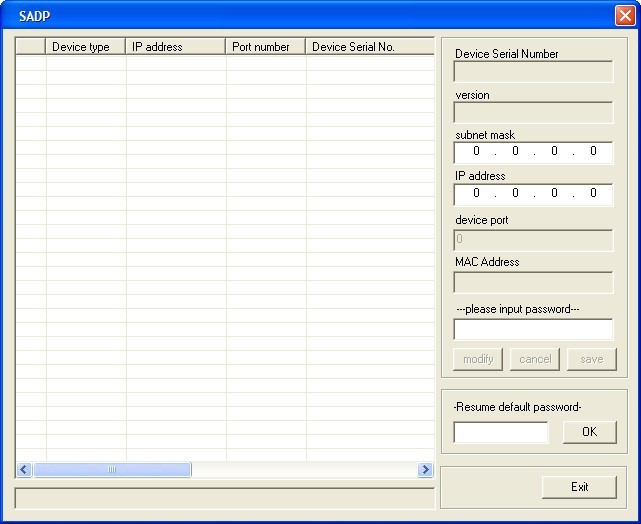The height and width of the screenshot is (524, 641).
Task: Click the please input password field
Action: [x=533, y=329]
